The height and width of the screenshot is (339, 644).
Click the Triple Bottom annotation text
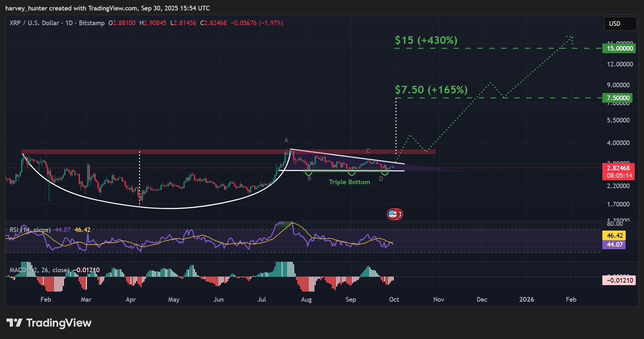[x=349, y=182]
